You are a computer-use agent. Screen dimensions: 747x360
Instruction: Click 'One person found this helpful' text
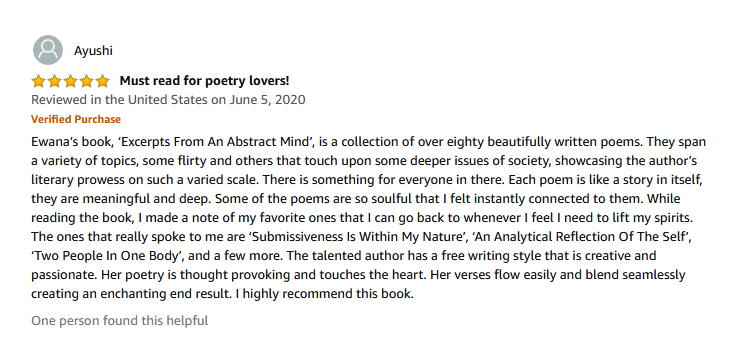[x=120, y=320]
